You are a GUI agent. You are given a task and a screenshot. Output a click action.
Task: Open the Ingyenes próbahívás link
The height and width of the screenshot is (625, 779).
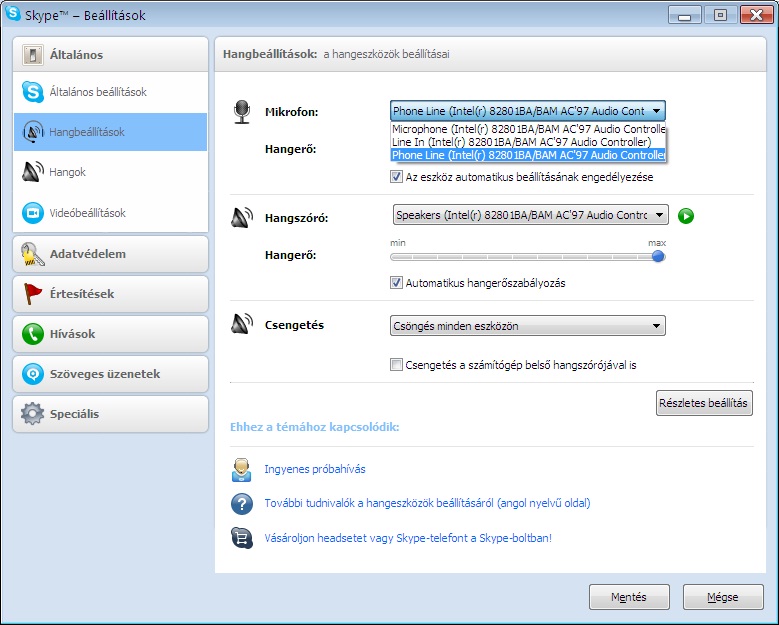[x=315, y=469]
